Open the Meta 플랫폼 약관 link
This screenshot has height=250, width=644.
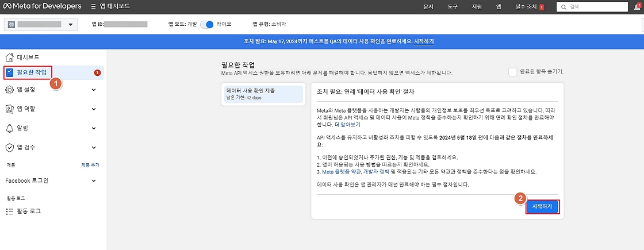point(342,171)
